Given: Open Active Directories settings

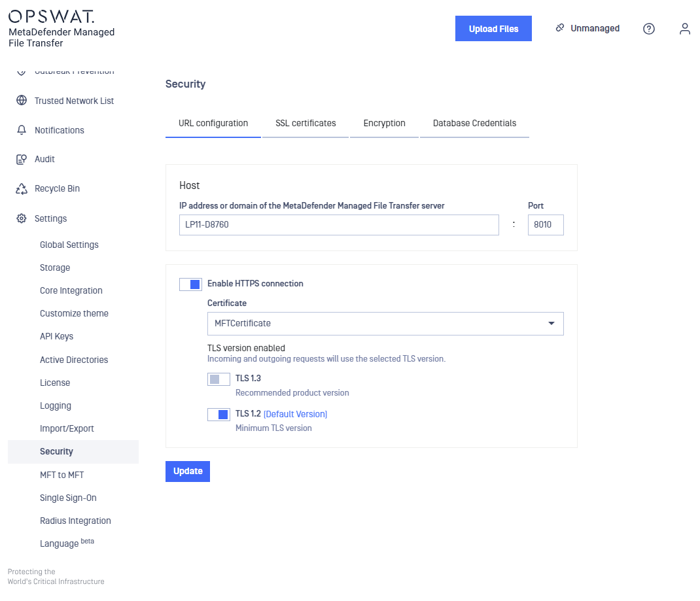Looking at the screenshot, I should pyautogui.click(x=74, y=360).
